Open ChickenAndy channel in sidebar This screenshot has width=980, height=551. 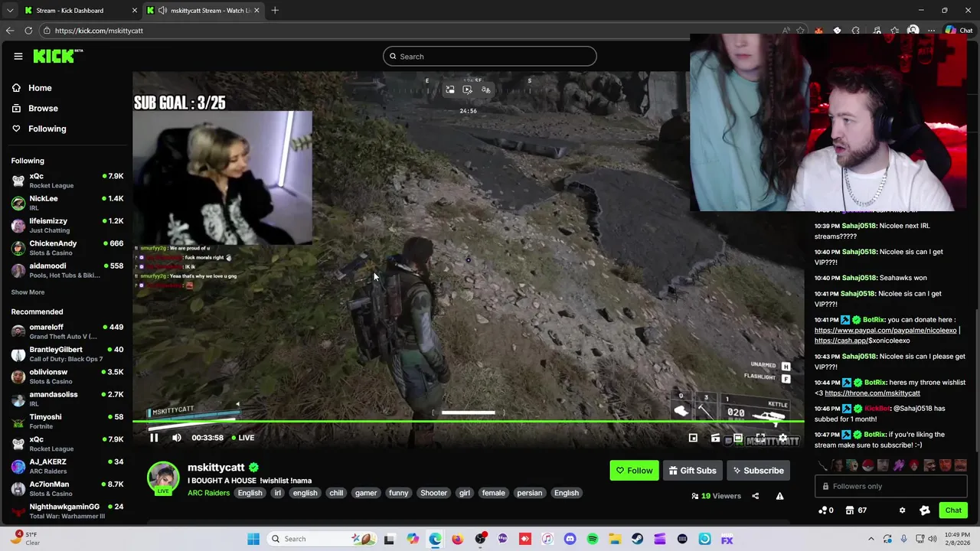[67, 247]
